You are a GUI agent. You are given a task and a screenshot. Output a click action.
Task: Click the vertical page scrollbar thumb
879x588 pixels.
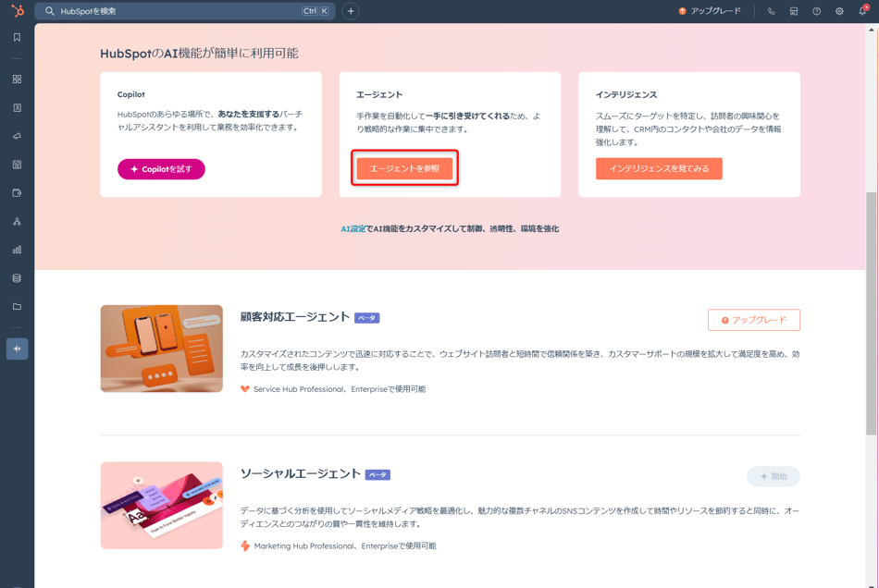872,313
